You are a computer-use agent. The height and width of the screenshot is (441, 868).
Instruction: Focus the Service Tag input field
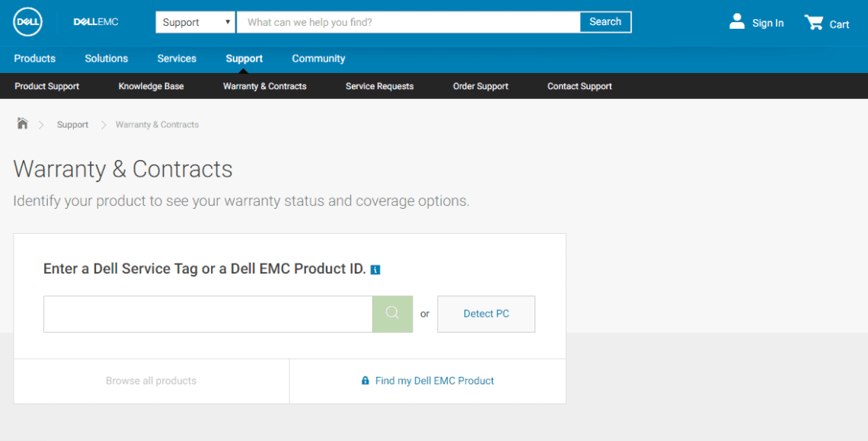click(x=207, y=314)
